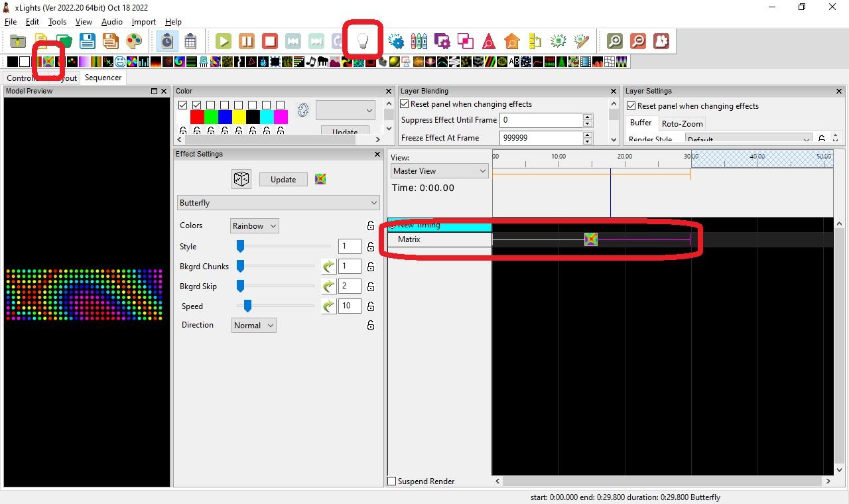Click the green open sequence folder icon

pyautogui.click(x=64, y=41)
